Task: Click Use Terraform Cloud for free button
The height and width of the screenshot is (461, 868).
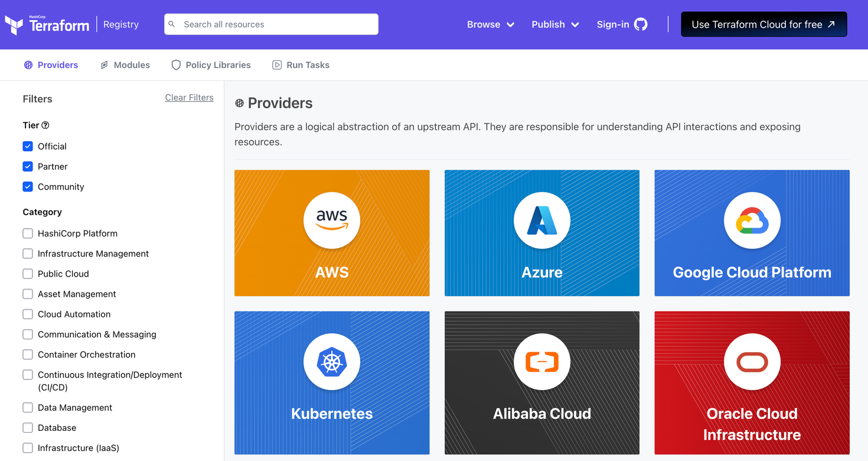Action: click(764, 24)
